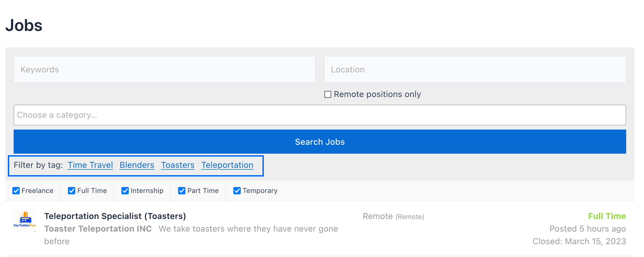Click inside the Keywords search field
Screen dimensions: 644x257
(164, 69)
